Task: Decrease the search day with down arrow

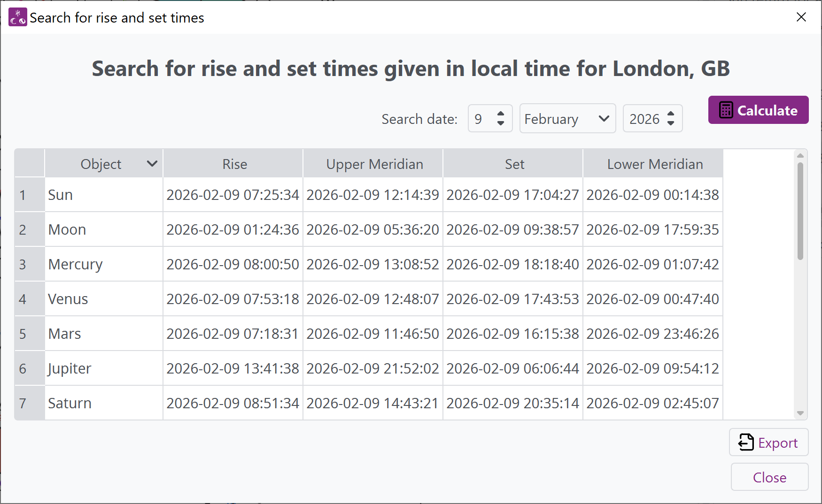Action: pos(501,123)
